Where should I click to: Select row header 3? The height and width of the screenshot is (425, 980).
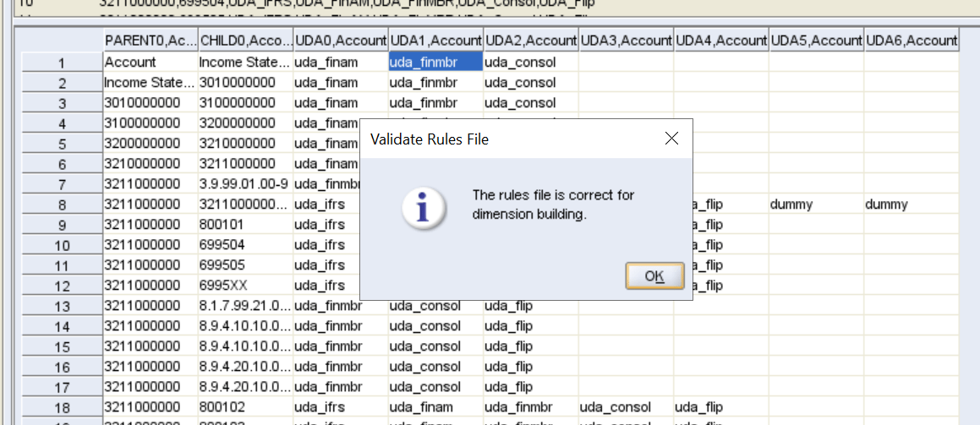(x=62, y=103)
